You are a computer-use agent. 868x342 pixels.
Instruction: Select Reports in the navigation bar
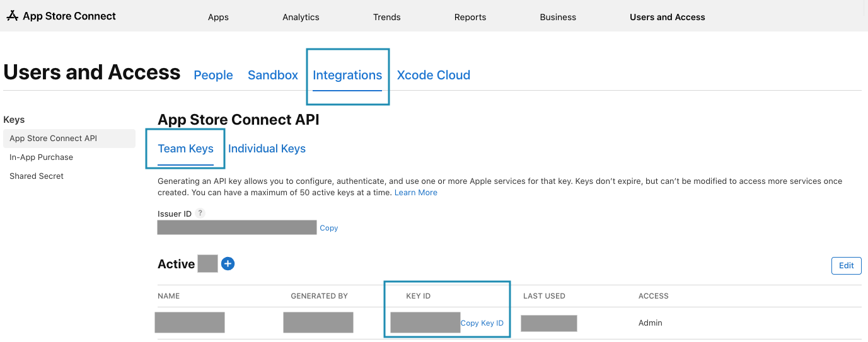coord(470,17)
